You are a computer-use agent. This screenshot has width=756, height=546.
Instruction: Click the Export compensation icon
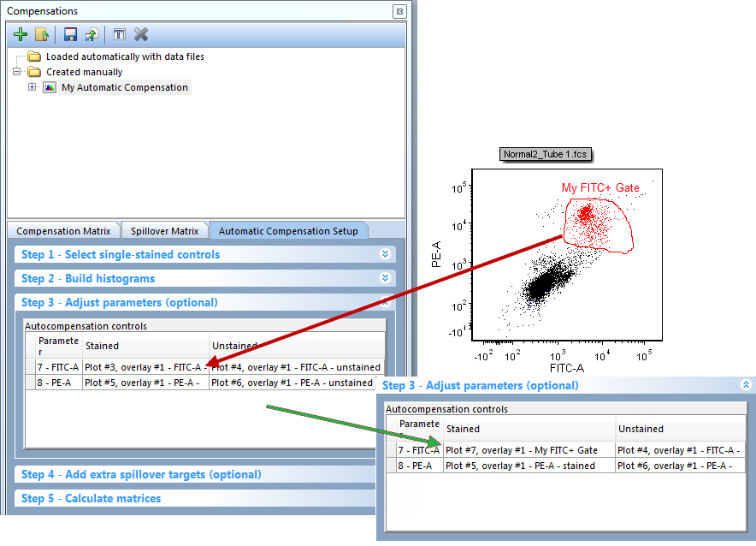coord(91,34)
